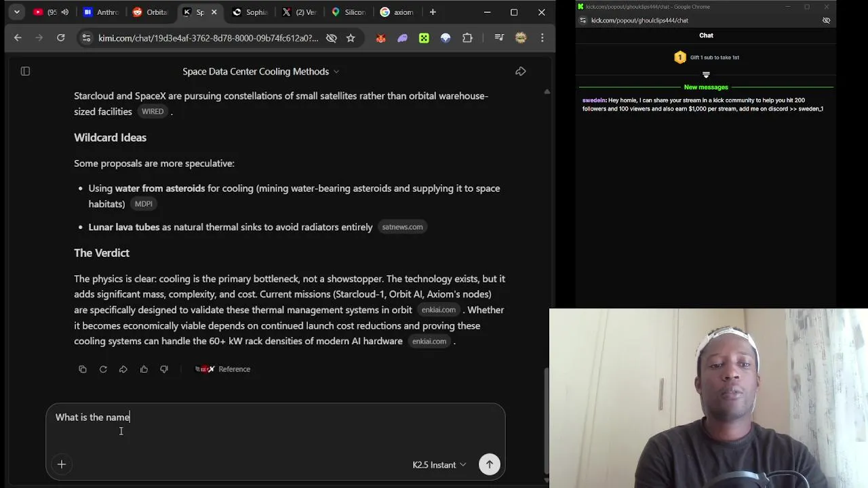The image size is (868, 488).
Task: Like the response with thumbs up
Action: pyautogui.click(x=144, y=369)
